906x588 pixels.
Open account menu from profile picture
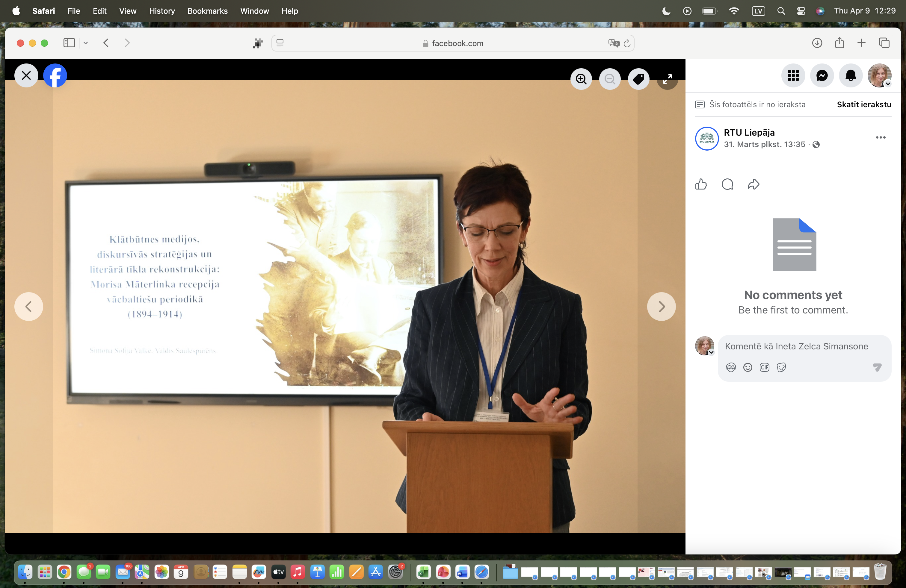[x=879, y=75]
